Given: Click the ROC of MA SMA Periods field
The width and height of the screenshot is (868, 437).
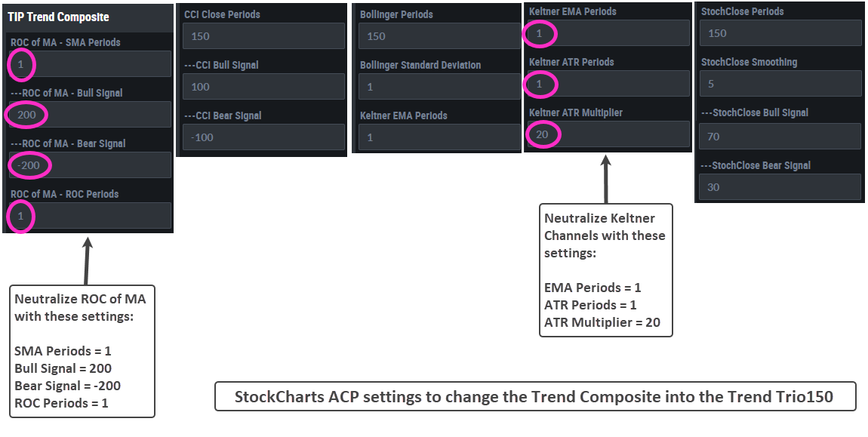Looking at the screenshot, I should pyautogui.click(x=89, y=64).
